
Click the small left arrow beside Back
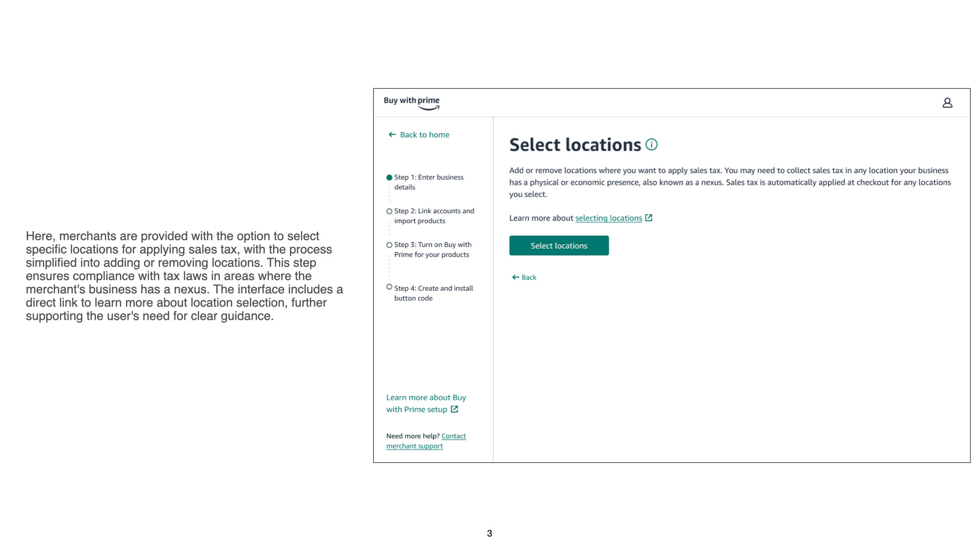pyautogui.click(x=516, y=278)
